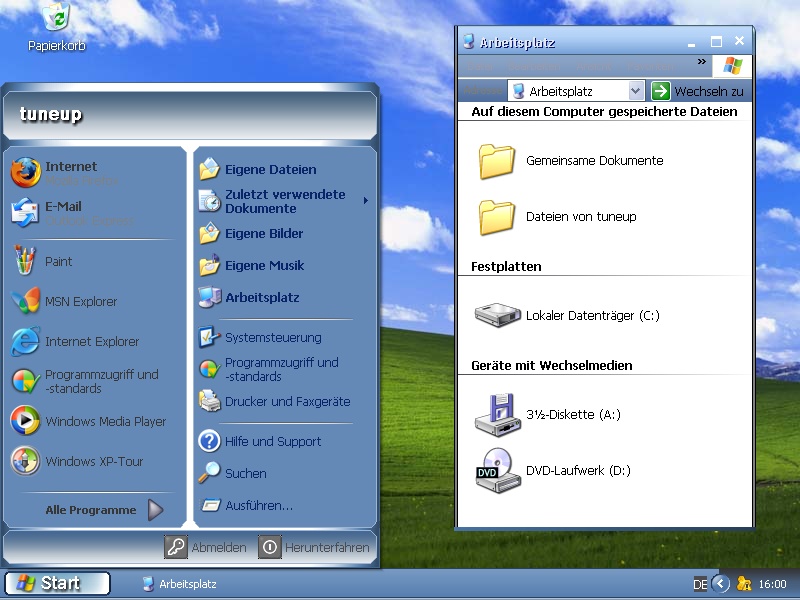Image resolution: width=800 pixels, height=600 pixels.
Task: Click the 16:00 clock in the tray
Action: (772, 584)
